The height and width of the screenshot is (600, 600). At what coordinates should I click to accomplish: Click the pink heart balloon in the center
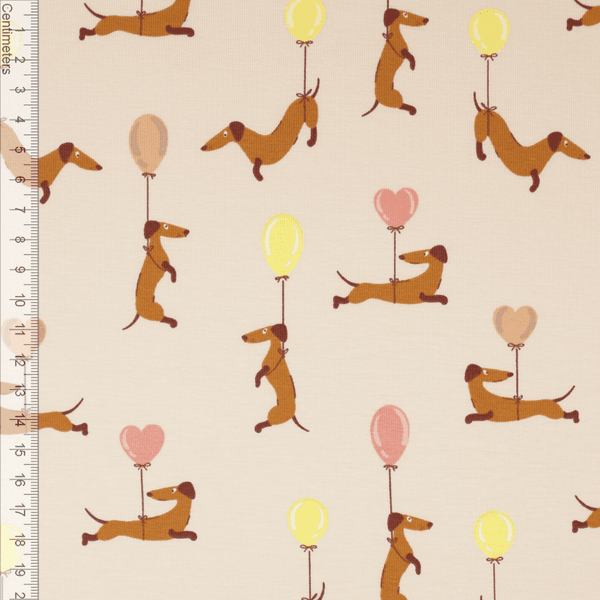point(396,207)
